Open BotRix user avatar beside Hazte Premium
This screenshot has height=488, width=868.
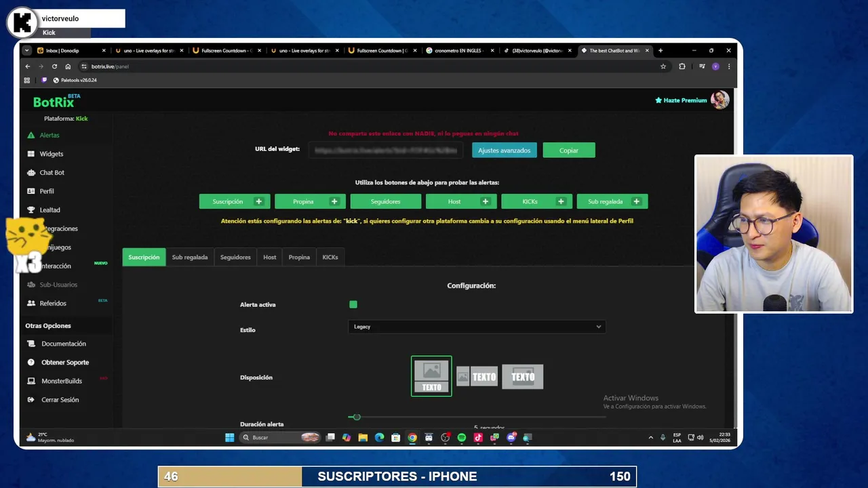(719, 100)
